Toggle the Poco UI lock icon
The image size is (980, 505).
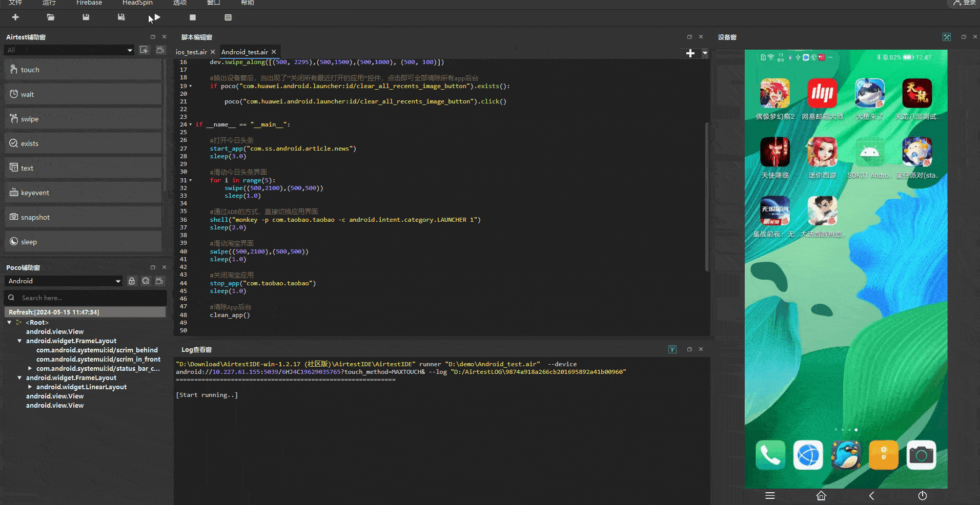point(132,281)
